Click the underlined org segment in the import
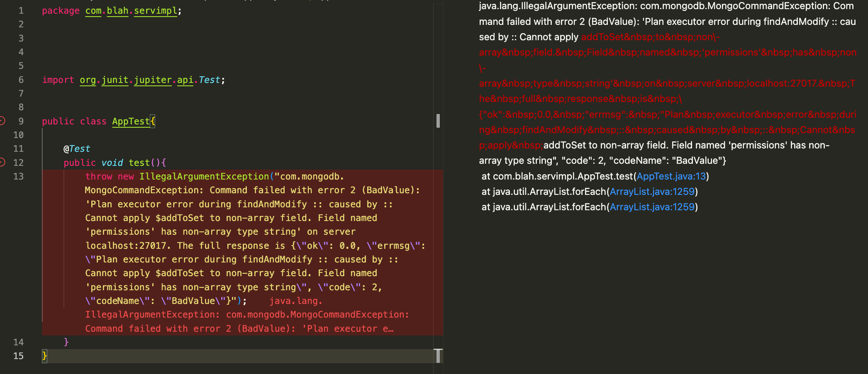868x374 pixels. pyautogui.click(x=87, y=80)
